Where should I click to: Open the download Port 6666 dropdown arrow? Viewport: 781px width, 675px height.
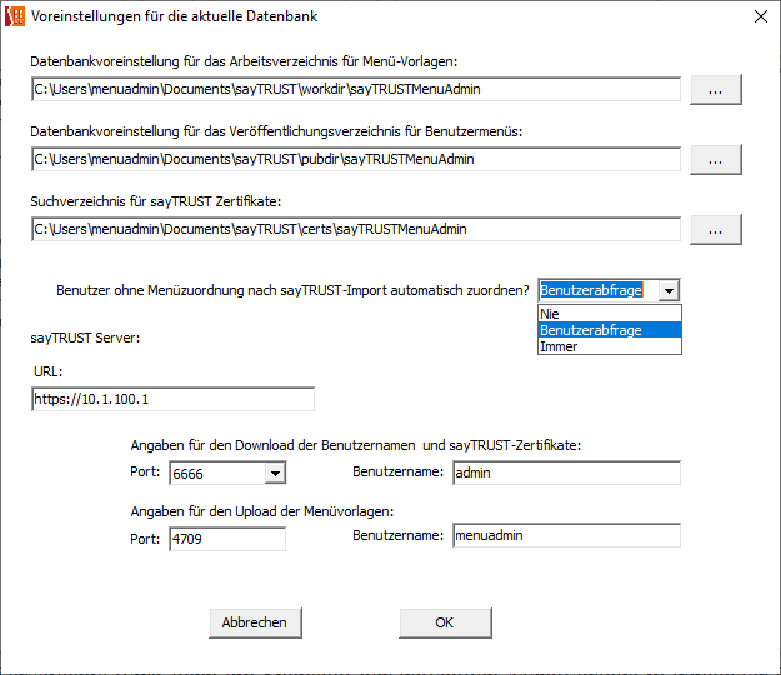tap(276, 473)
